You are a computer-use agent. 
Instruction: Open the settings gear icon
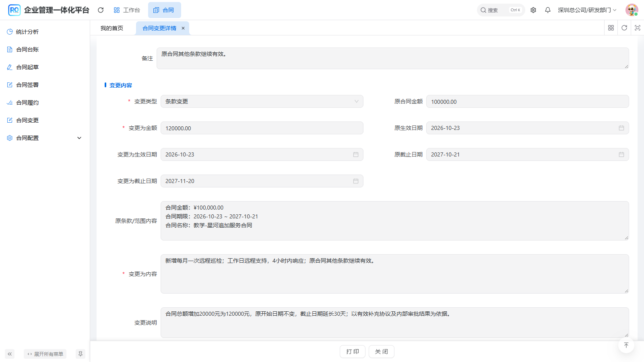(x=533, y=10)
